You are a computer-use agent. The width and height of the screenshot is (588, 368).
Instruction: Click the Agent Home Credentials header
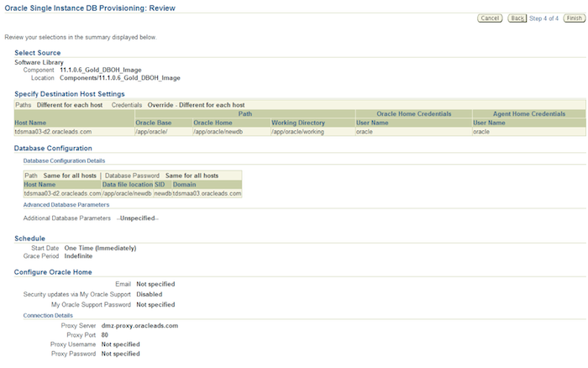point(528,113)
